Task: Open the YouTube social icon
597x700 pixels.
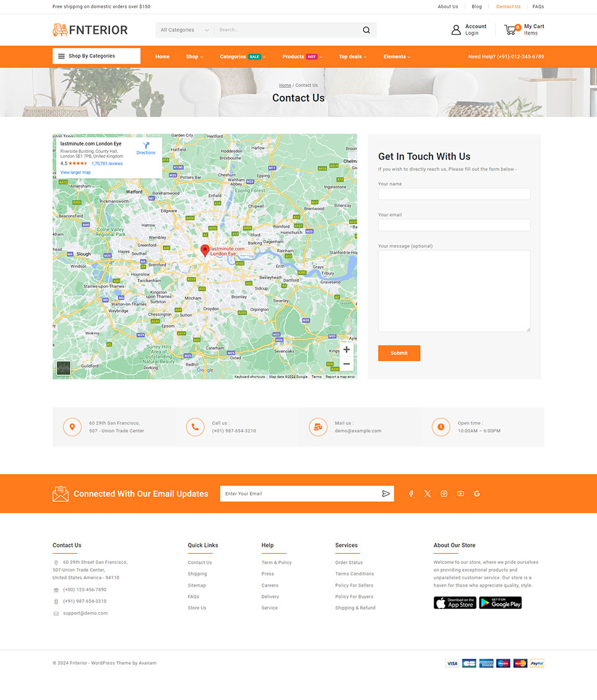Action: [460, 494]
